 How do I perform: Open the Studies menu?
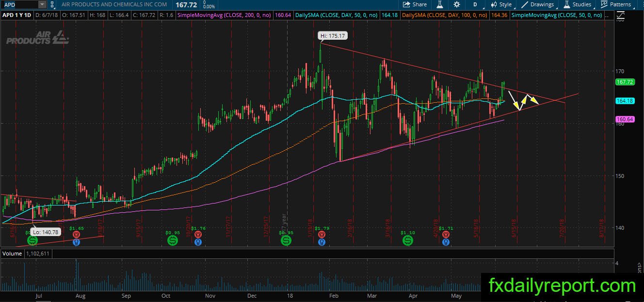coord(577,4)
